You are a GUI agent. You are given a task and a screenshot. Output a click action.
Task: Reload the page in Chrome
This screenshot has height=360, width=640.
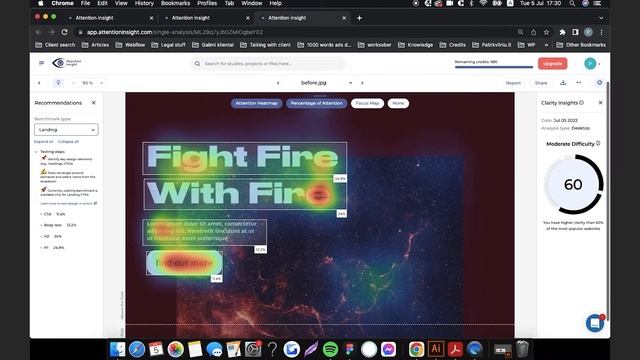pyautogui.click(x=64, y=32)
